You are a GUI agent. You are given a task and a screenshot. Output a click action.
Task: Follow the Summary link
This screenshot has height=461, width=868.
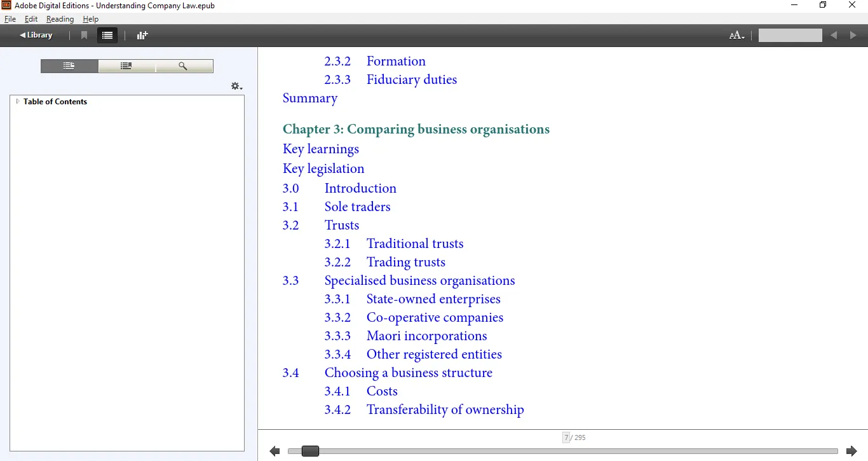point(310,98)
